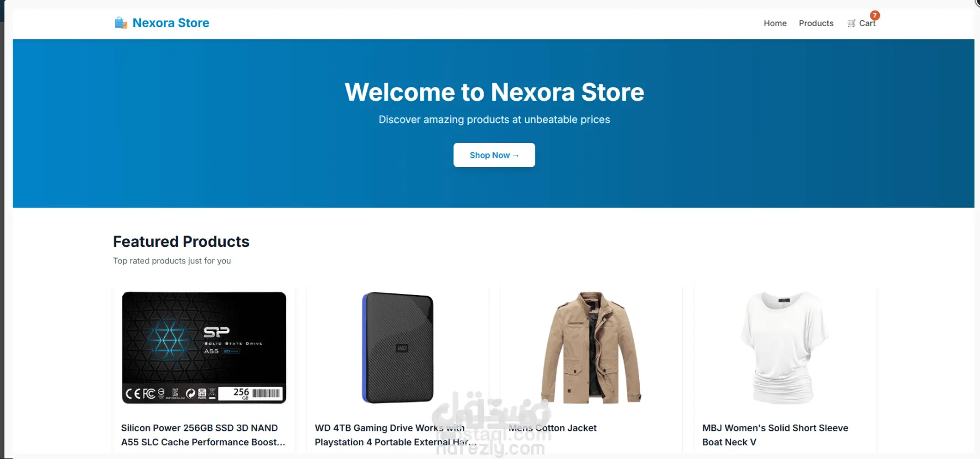Click the Silicon Power 256GB SSD title

[x=203, y=435]
